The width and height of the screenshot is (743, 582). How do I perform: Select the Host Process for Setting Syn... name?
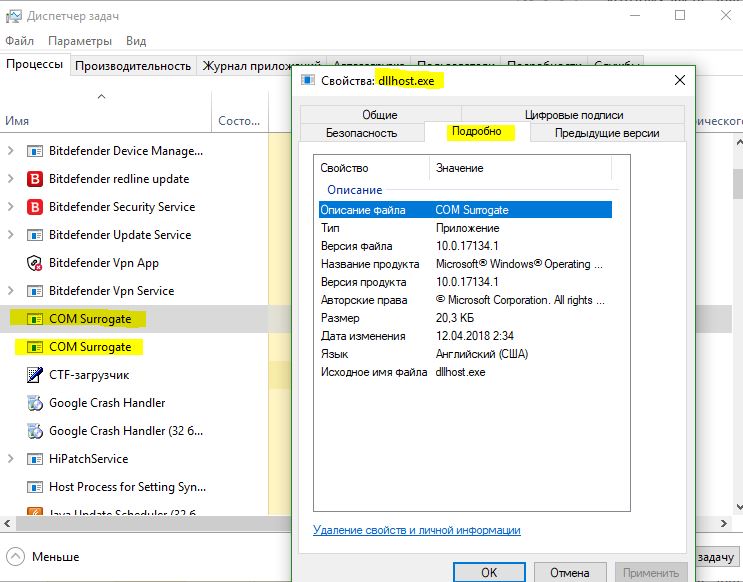pyautogui.click(x=127, y=487)
